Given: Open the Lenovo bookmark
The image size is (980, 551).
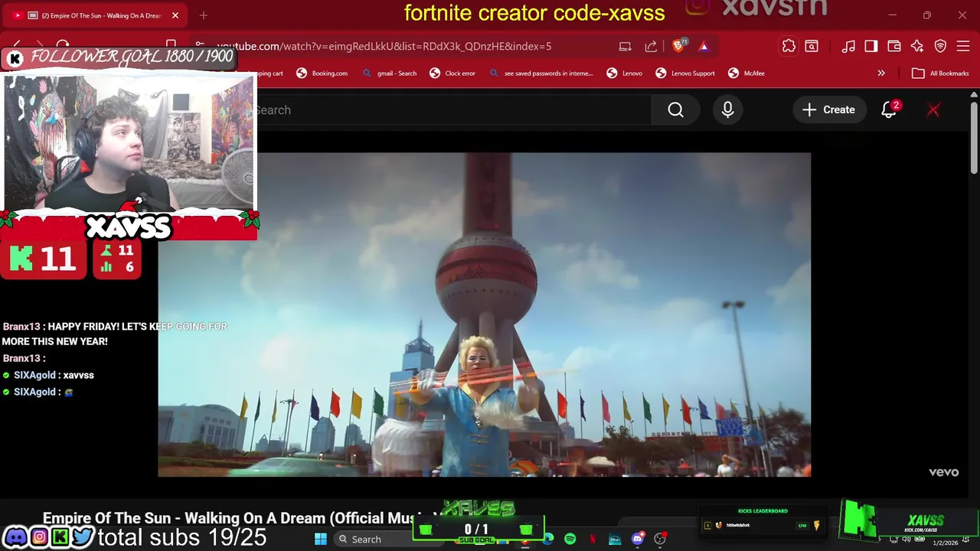Looking at the screenshot, I should coord(625,73).
